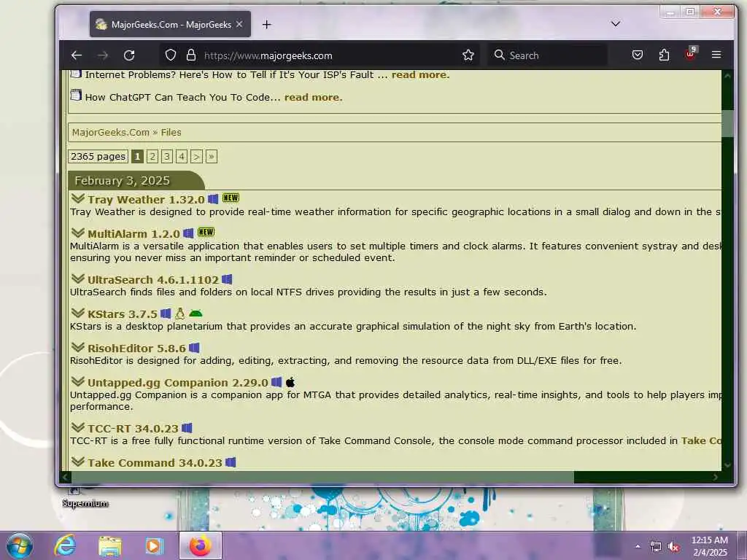Expand the TCC-RT 34.0.23 arrow
Viewport: 747px width, 560px height.
click(x=77, y=427)
